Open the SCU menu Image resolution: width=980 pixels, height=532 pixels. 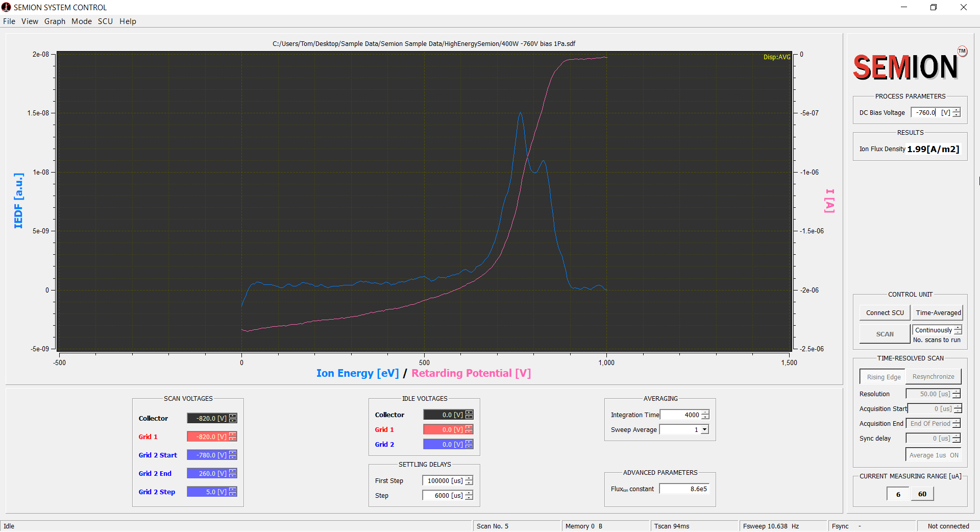(105, 21)
